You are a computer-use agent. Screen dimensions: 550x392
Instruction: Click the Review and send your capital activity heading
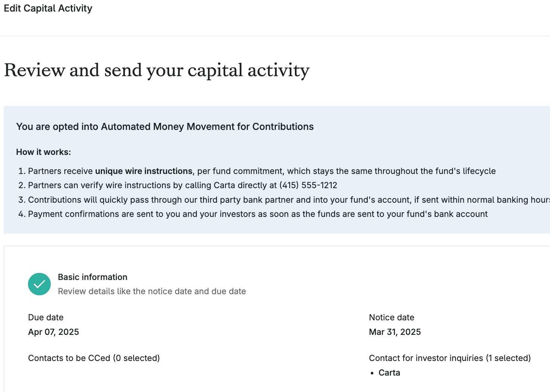tap(157, 70)
